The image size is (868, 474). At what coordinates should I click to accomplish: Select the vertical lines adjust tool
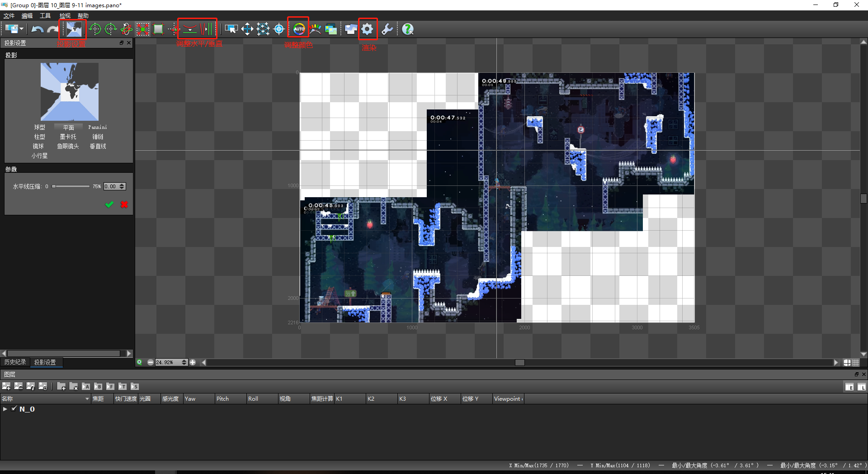pos(207,29)
